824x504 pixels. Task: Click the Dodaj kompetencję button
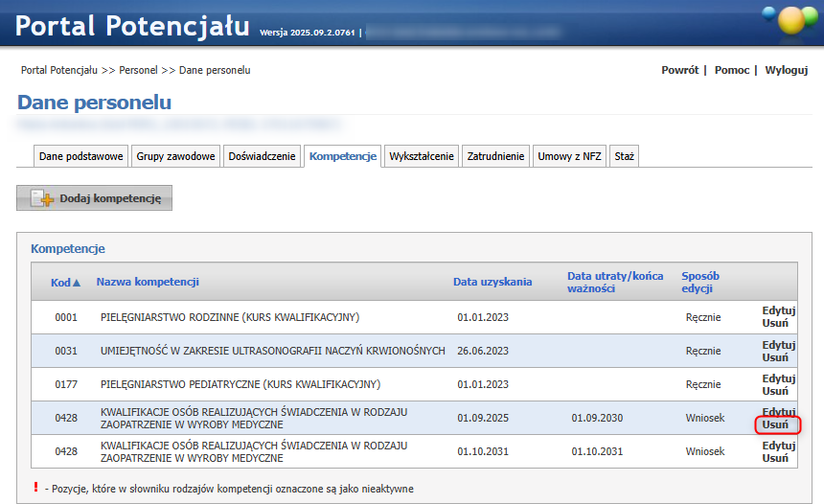pyautogui.click(x=95, y=198)
